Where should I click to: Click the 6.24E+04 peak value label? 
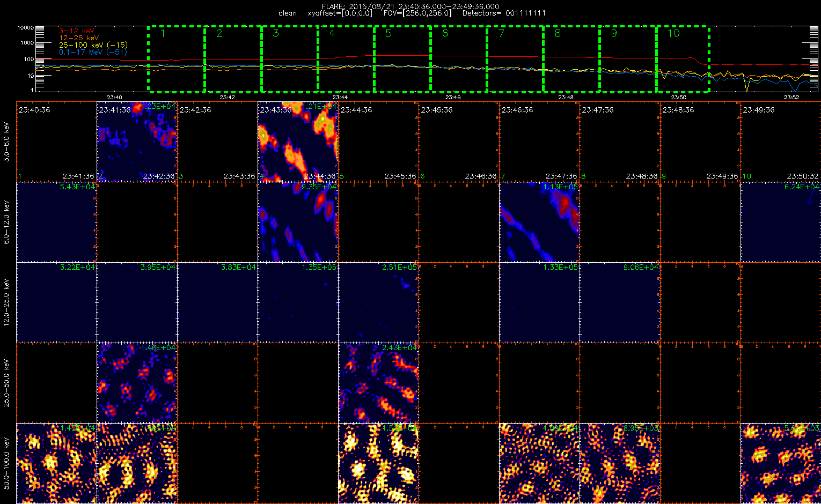pos(802,187)
